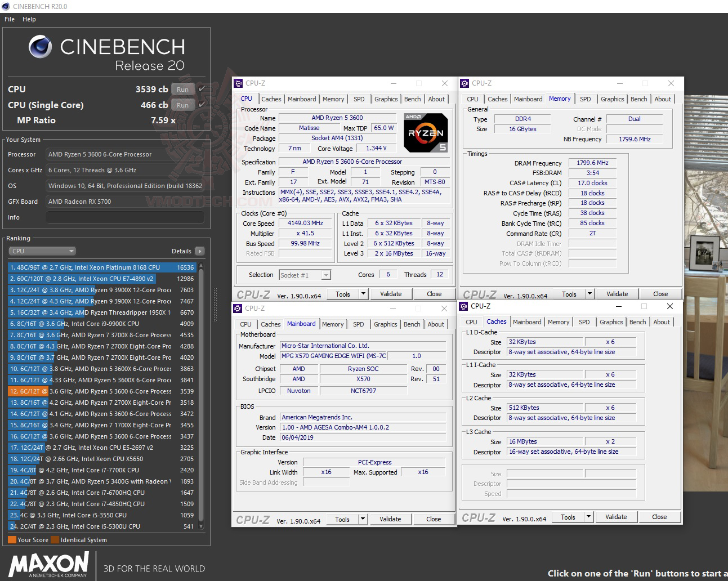The width and height of the screenshot is (728, 581).
Task: Select the Intel Core i5-5300U ranking row
Action: (102, 526)
